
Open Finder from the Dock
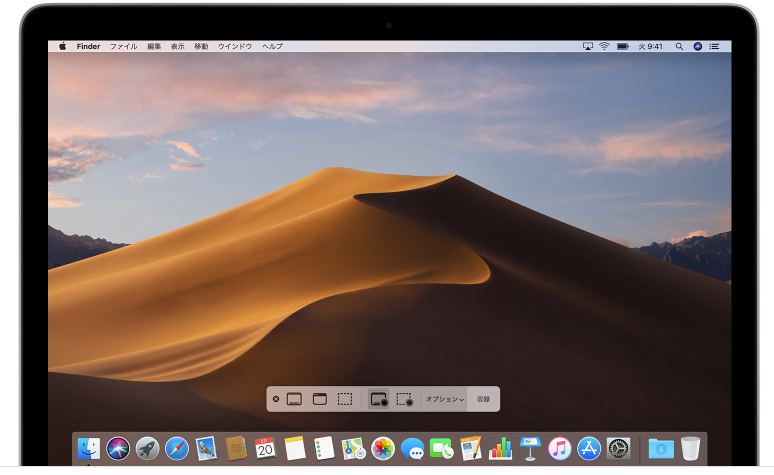89,448
